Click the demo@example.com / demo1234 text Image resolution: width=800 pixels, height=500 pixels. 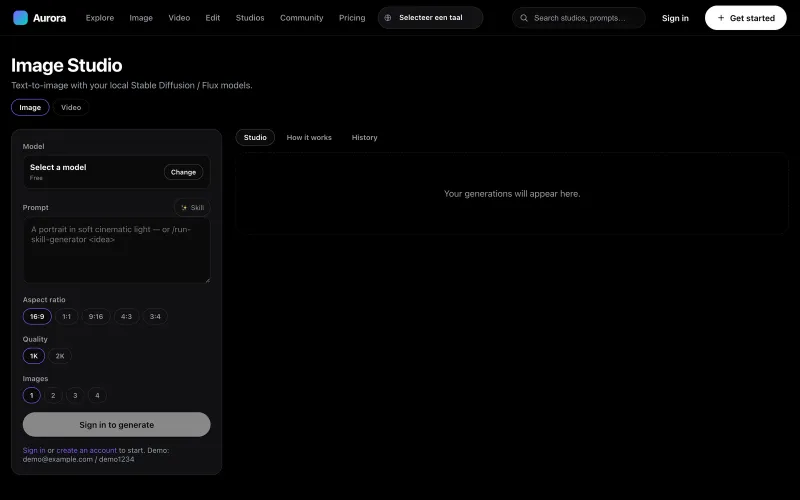(79, 459)
